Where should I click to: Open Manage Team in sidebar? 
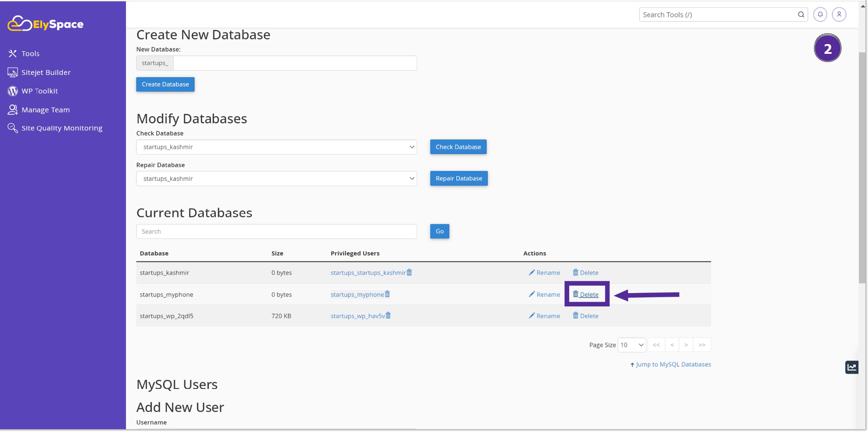(46, 110)
